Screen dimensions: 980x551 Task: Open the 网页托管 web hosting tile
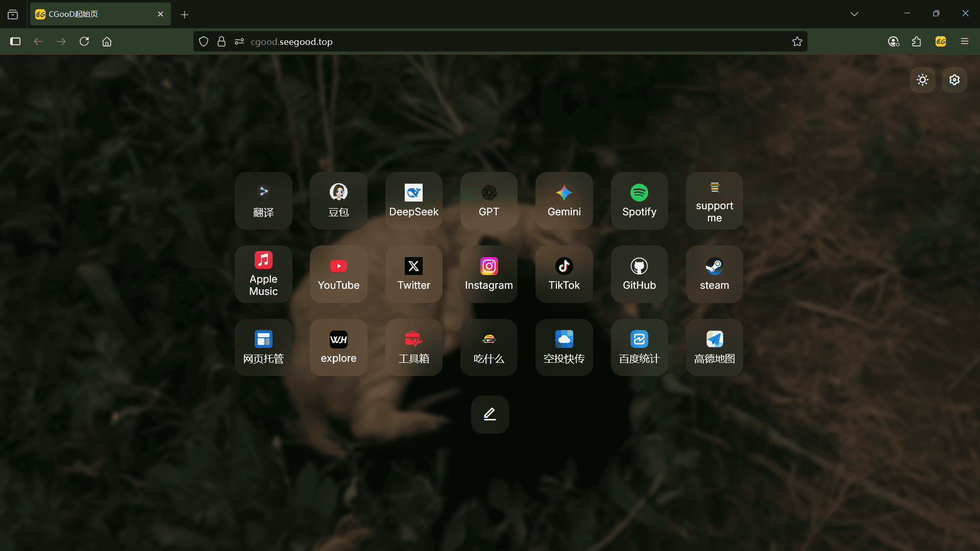pyautogui.click(x=263, y=347)
